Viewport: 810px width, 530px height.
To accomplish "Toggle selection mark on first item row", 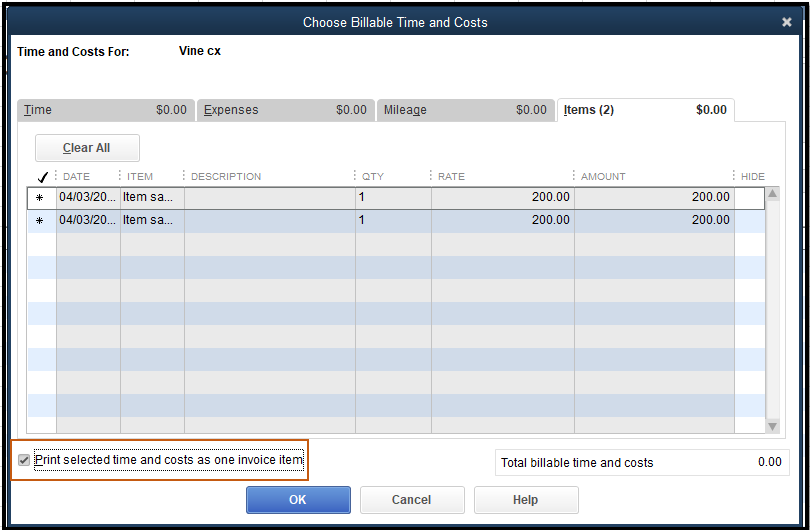I will pyautogui.click(x=40, y=197).
